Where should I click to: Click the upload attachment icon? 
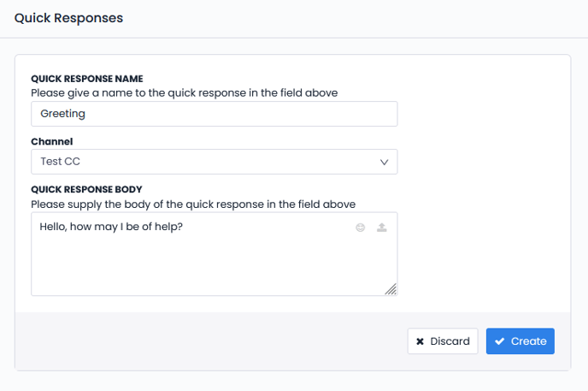(382, 228)
